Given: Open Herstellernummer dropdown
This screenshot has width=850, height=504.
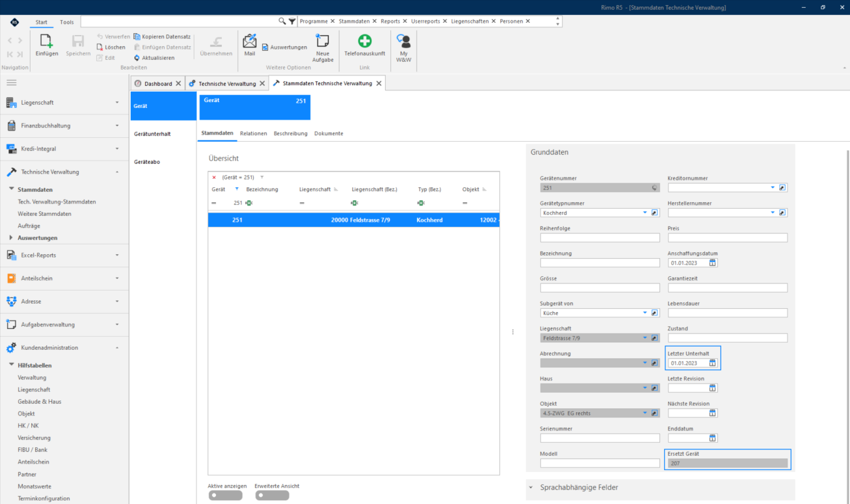Looking at the screenshot, I should pyautogui.click(x=773, y=213).
